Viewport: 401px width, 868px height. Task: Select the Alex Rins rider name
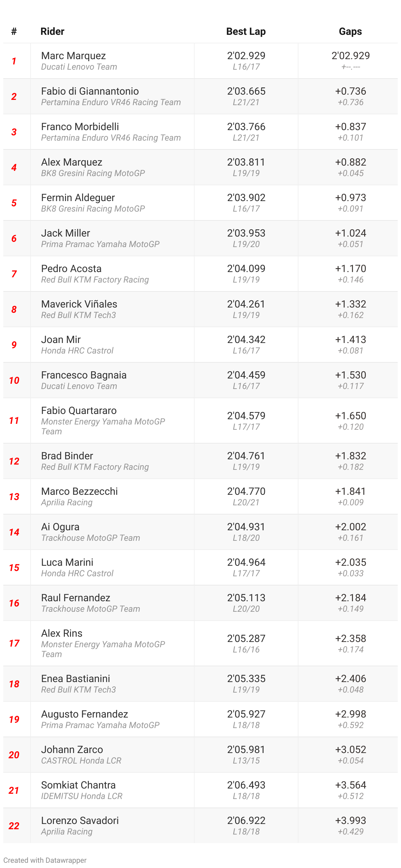point(62,633)
